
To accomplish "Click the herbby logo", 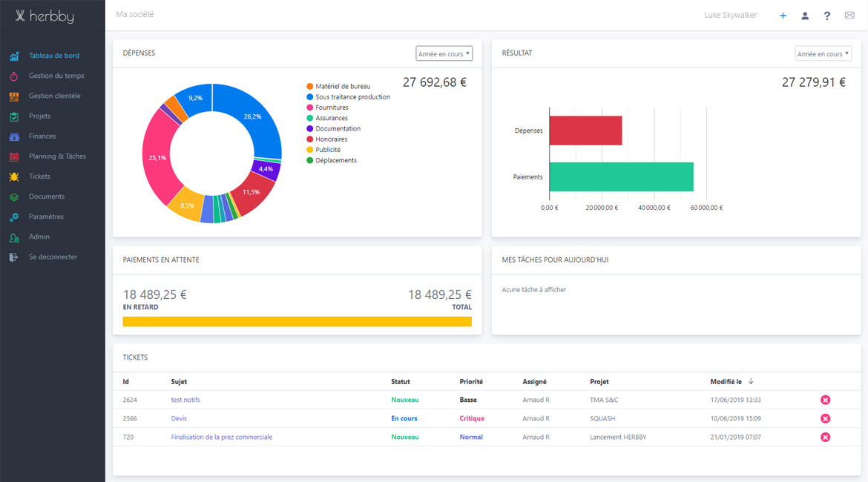I will [x=45, y=16].
